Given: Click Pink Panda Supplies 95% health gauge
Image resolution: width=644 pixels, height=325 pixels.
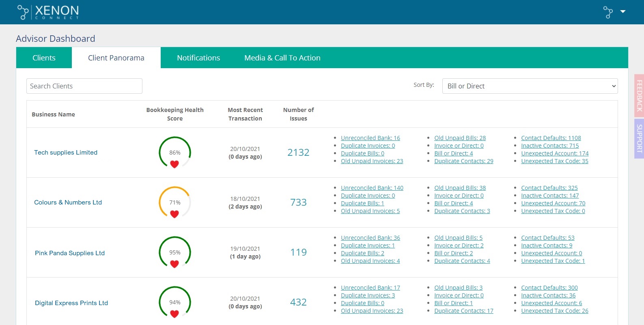Looking at the screenshot, I should 174,252.
